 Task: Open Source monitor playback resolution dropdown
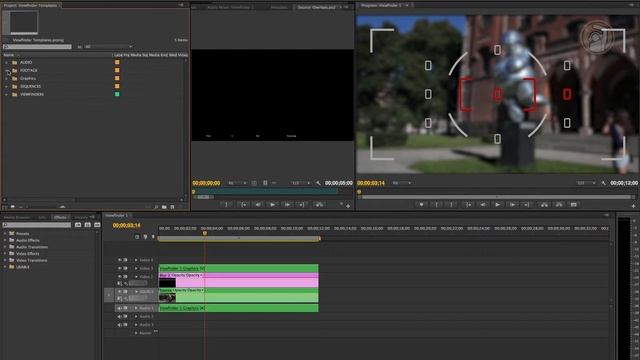300,183
